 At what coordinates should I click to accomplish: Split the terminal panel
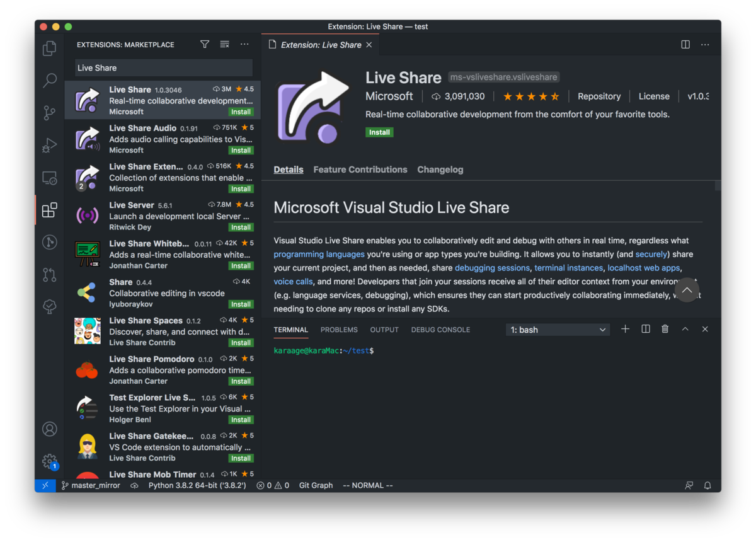pos(646,329)
